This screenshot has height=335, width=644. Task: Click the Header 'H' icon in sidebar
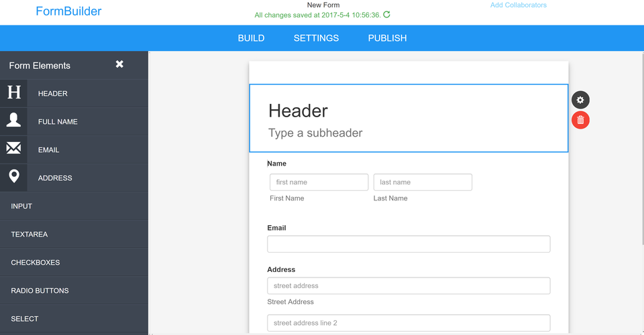[x=13, y=93]
